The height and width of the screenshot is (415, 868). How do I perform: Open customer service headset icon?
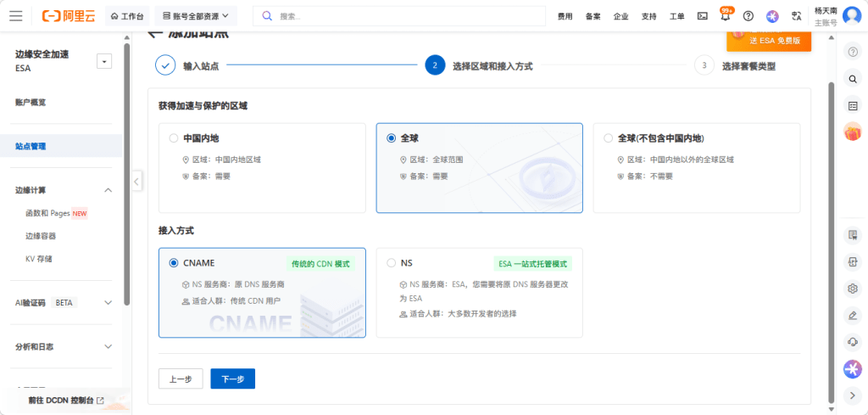point(853,342)
